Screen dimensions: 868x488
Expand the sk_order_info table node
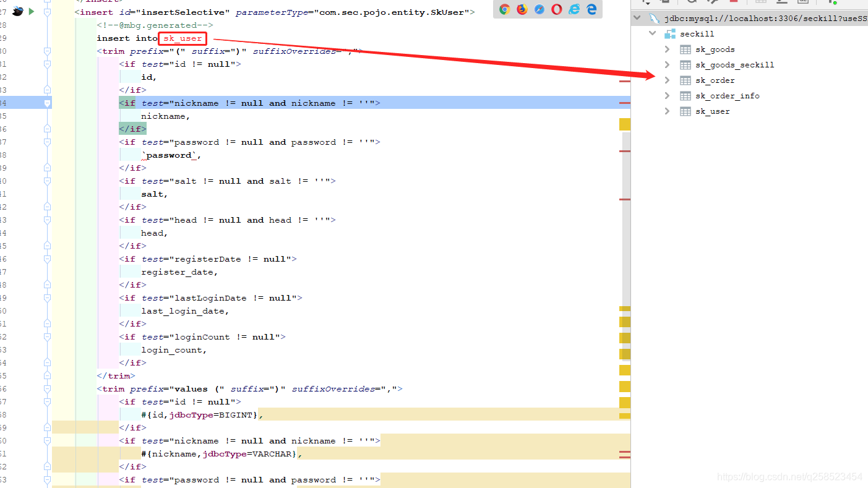click(667, 95)
